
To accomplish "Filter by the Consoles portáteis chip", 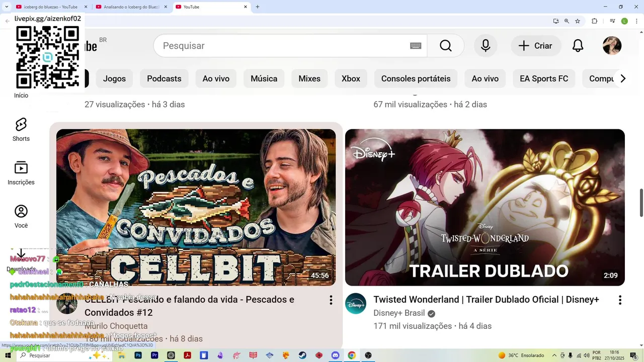I will click(416, 78).
